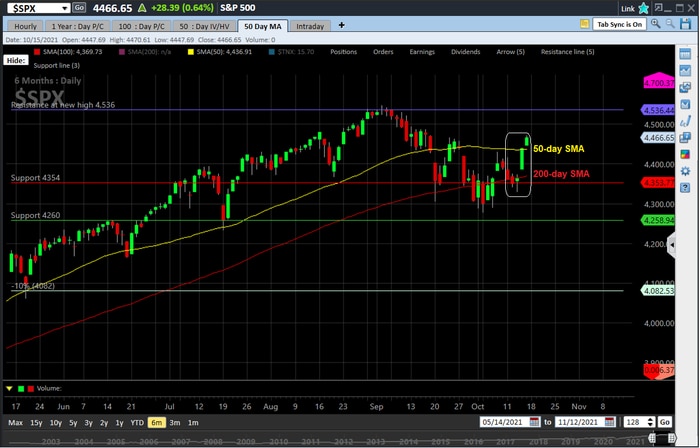This screenshot has width=700, height=448.
Task: Click the timeline range slider left handle
Action: click(652, 438)
